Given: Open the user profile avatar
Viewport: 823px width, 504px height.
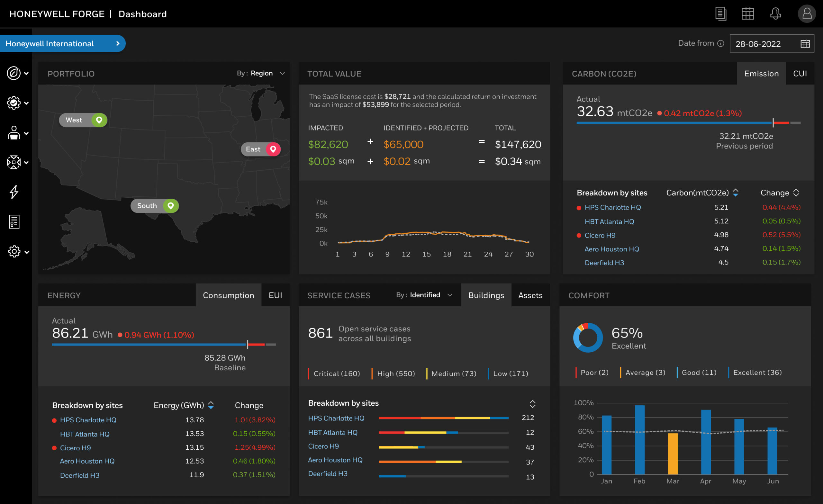Looking at the screenshot, I should pos(807,14).
